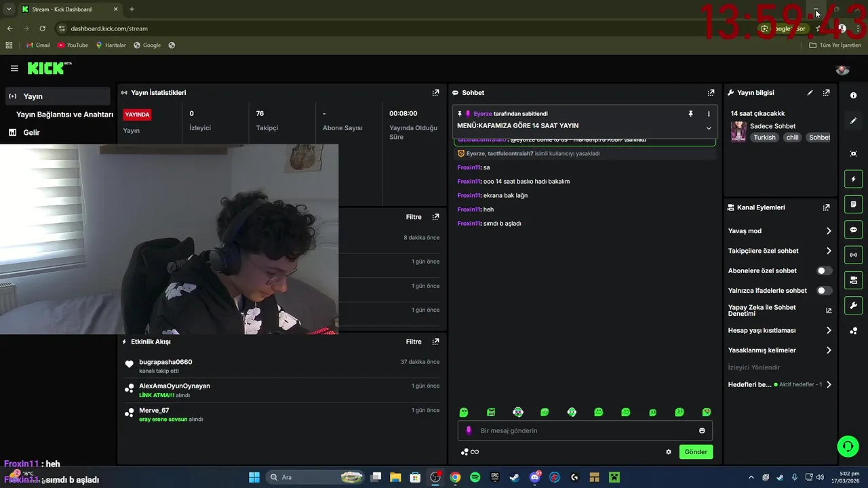Edit stream info via Yayın bilgisi pencil
Screen dimensions: 868x488
(x=810, y=93)
